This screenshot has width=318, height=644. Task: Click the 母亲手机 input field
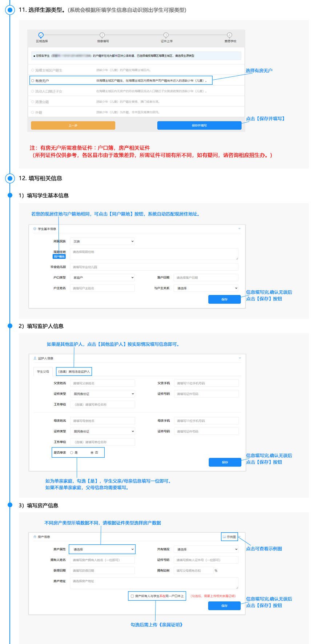[x=206, y=421]
